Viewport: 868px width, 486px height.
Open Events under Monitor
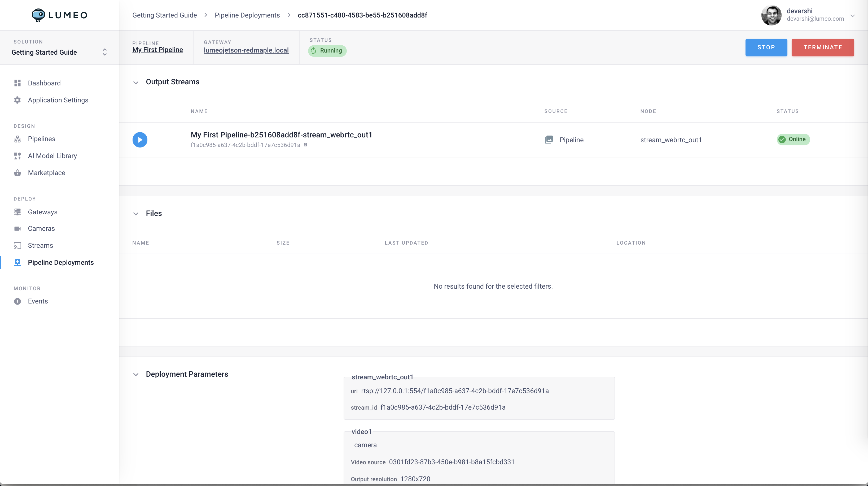(38, 301)
